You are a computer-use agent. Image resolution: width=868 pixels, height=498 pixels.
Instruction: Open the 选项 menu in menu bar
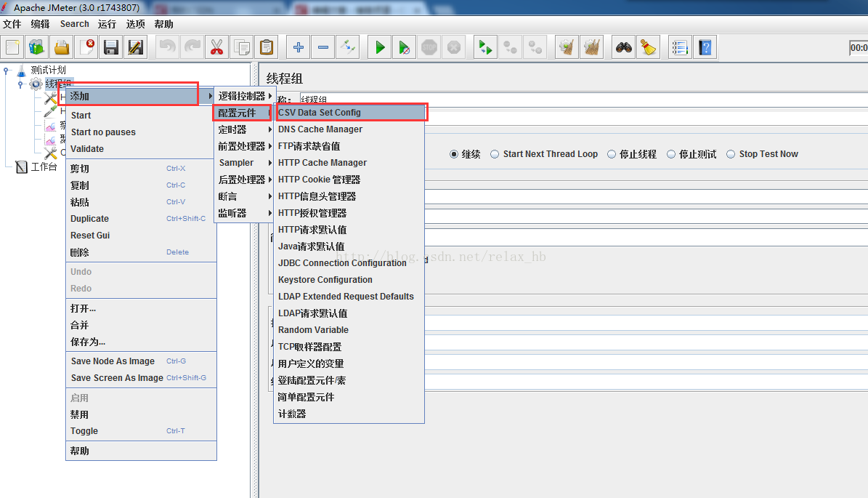pyautogui.click(x=136, y=24)
